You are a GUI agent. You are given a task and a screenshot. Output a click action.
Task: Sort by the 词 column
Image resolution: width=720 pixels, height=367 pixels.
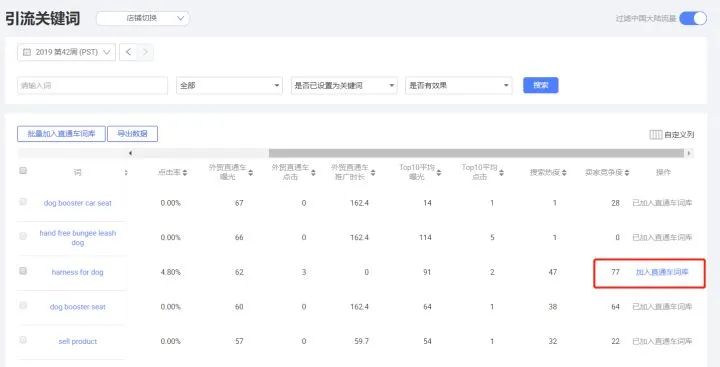click(x=126, y=173)
